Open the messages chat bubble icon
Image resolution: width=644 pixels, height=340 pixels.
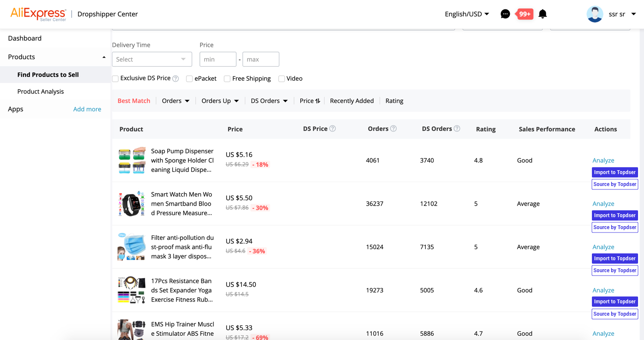coord(505,14)
